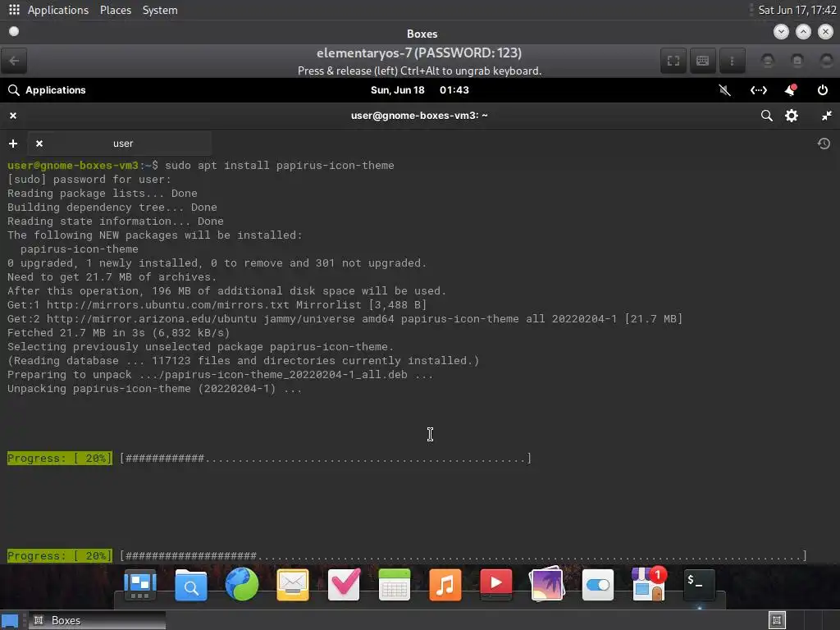840x630 pixels.
Task: Open the Web browser dock icon
Action: coord(242,584)
